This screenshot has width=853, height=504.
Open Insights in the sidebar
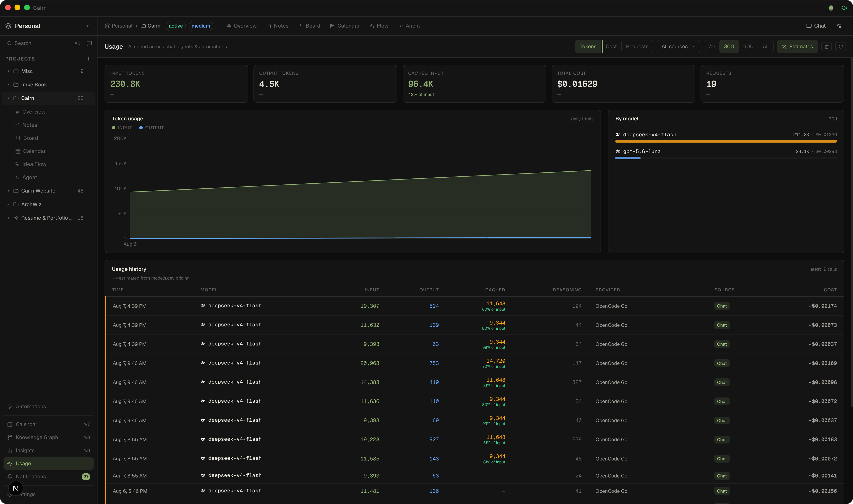pyautogui.click(x=48, y=450)
